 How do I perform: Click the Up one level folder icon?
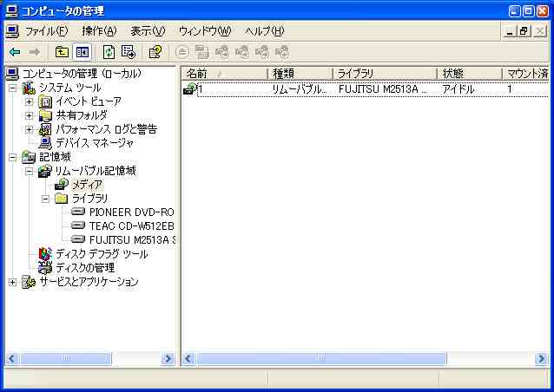(x=63, y=52)
